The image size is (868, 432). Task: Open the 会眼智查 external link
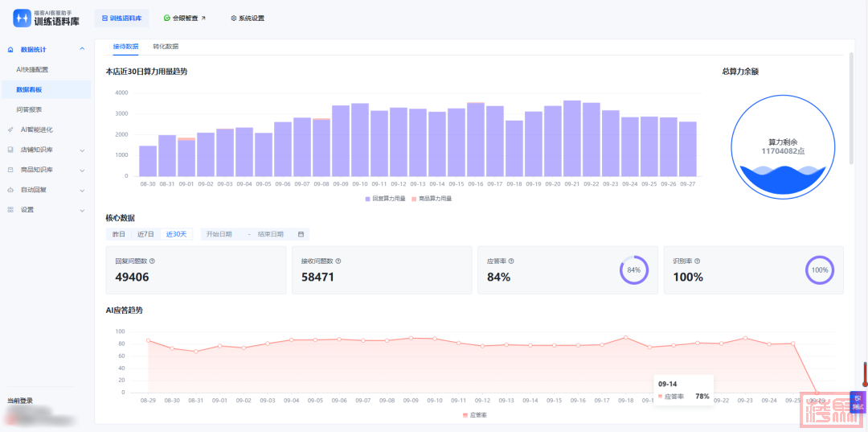184,18
